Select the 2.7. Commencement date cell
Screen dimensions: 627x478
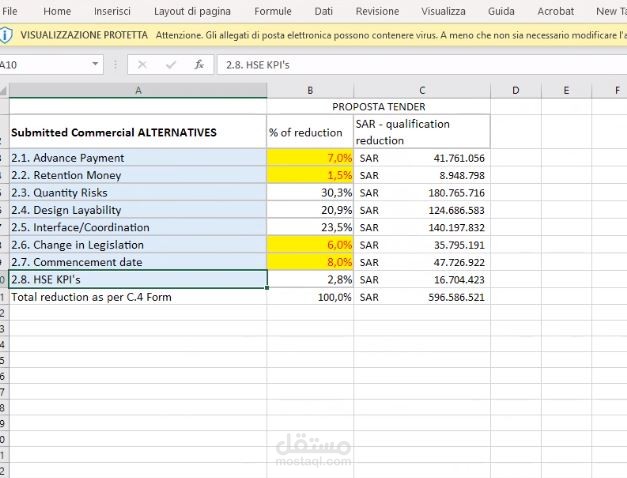(138, 262)
